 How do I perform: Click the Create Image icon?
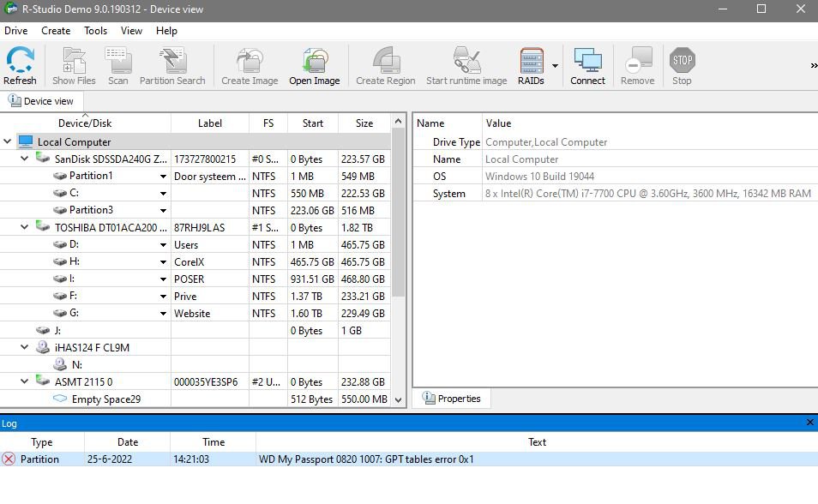click(x=250, y=66)
